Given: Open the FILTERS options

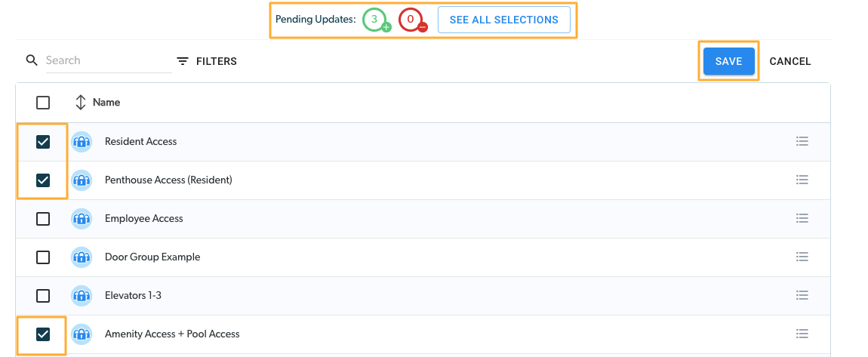Looking at the screenshot, I should point(207,61).
